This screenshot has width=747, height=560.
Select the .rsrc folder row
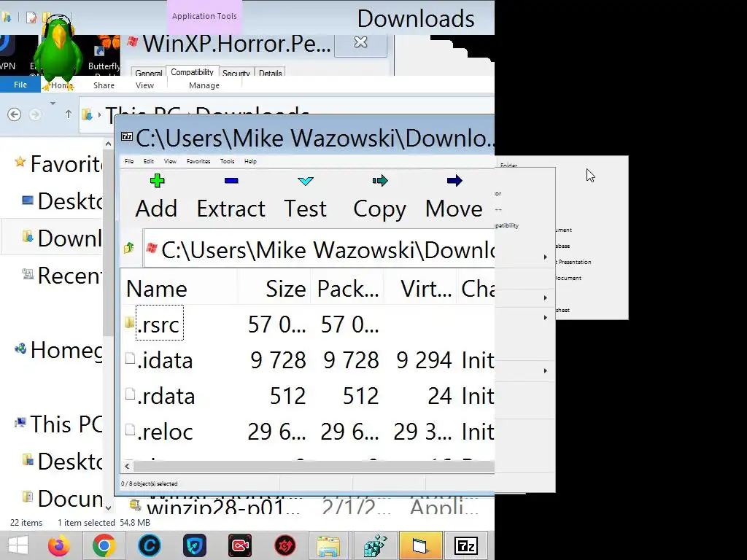click(x=307, y=324)
